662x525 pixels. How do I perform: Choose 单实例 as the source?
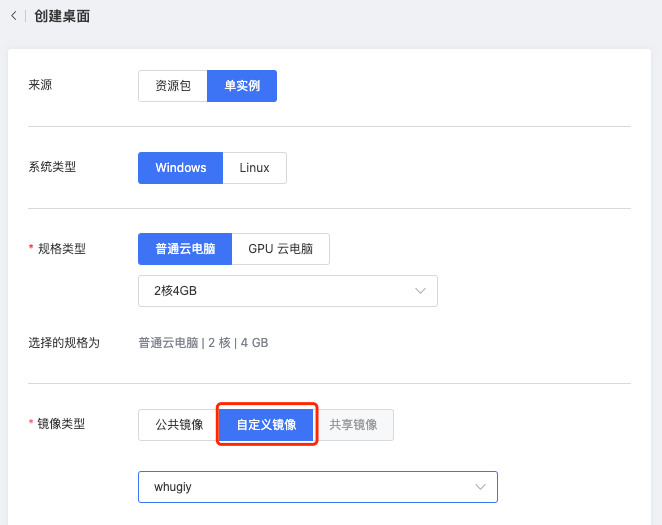242,86
